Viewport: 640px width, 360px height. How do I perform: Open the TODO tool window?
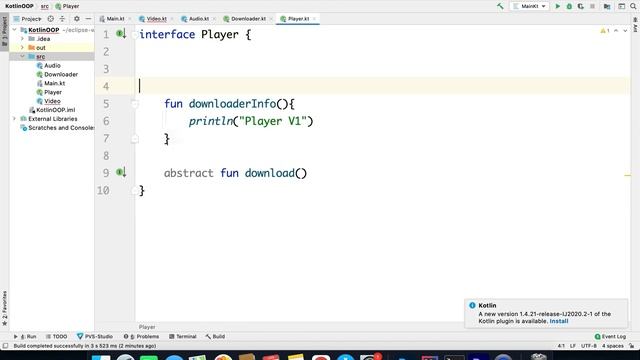click(x=56, y=336)
